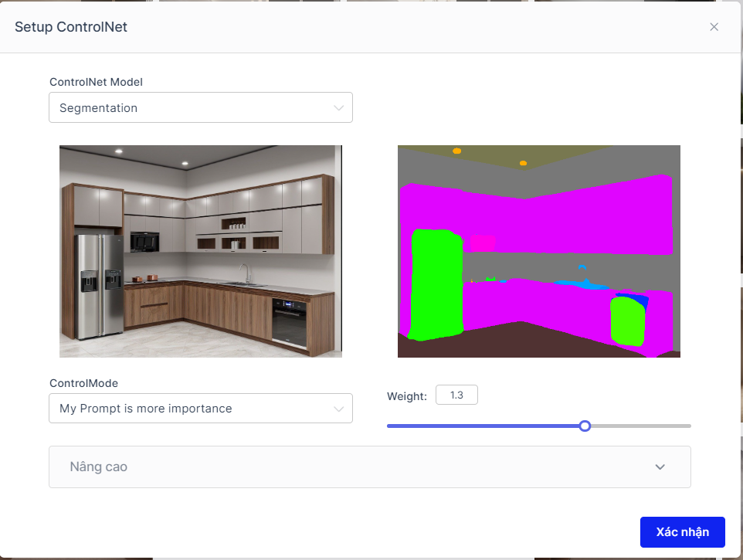Image resolution: width=743 pixels, height=560 pixels.
Task: Click the chevron in the Segmentation select box
Action: click(x=338, y=108)
